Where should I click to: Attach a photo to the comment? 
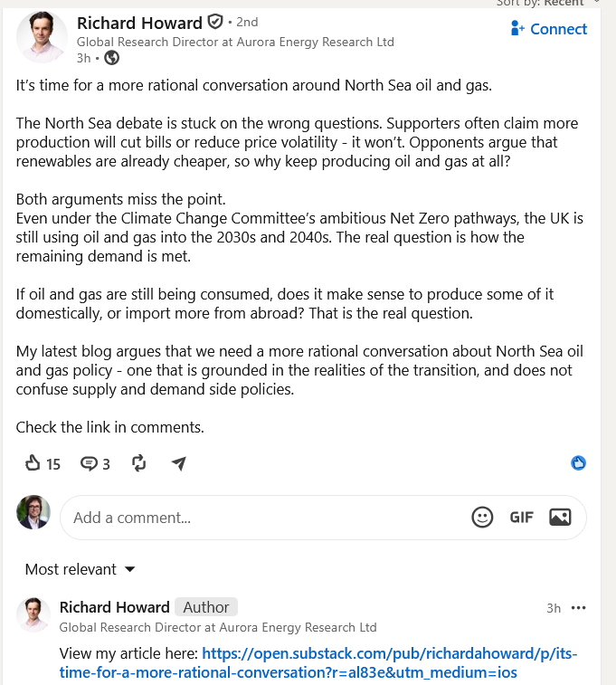pyautogui.click(x=560, y=518)
